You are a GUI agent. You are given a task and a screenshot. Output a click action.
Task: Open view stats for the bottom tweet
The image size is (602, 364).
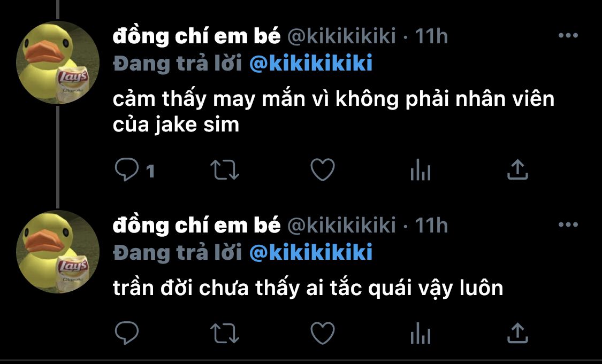[421, 333]
